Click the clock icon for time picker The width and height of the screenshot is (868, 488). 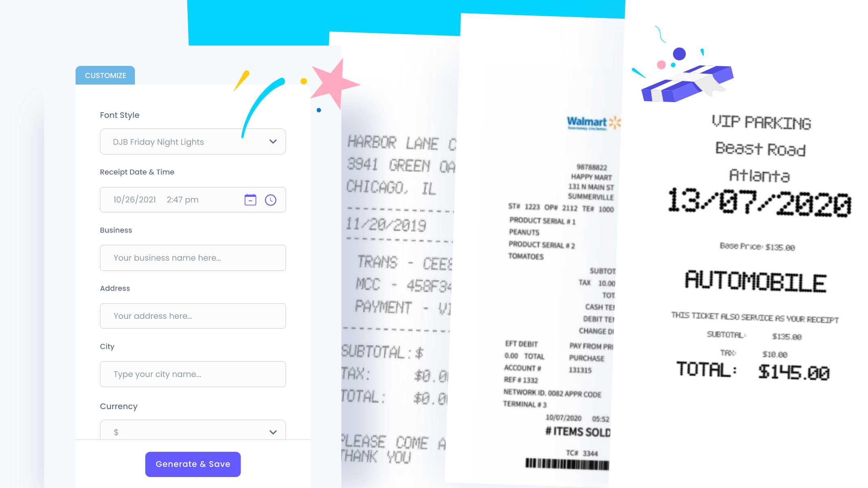pyautogui.click(x=271, y=200)
